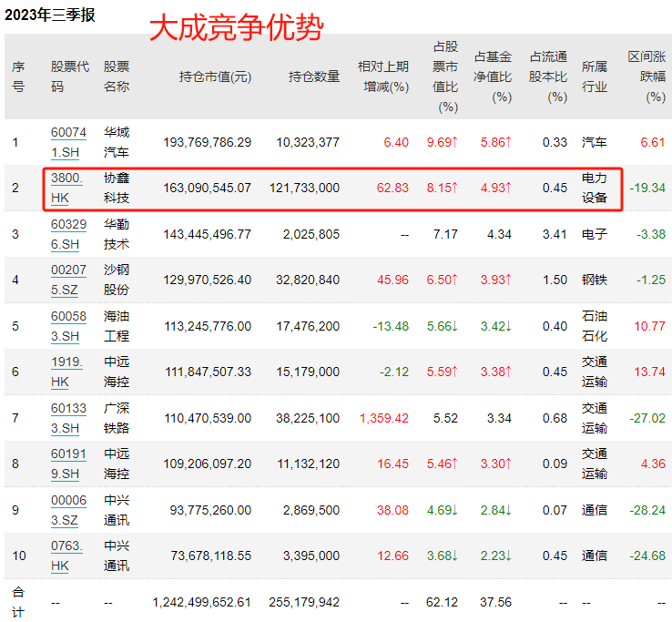The height and width of the screenshot is (622, 672).
Task: Open stock code link 3800.HK
Action: click(66, 188)
